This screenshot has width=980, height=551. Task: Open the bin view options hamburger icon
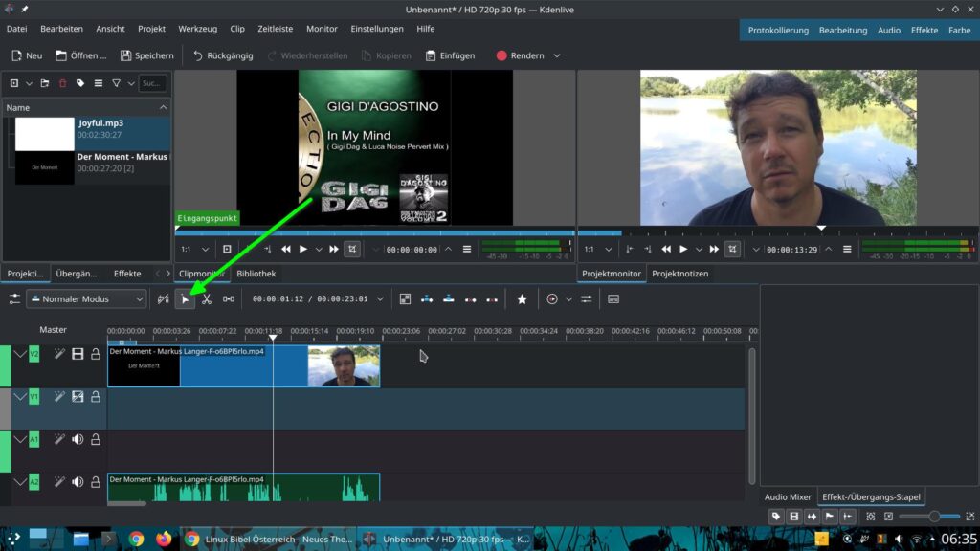99,83
